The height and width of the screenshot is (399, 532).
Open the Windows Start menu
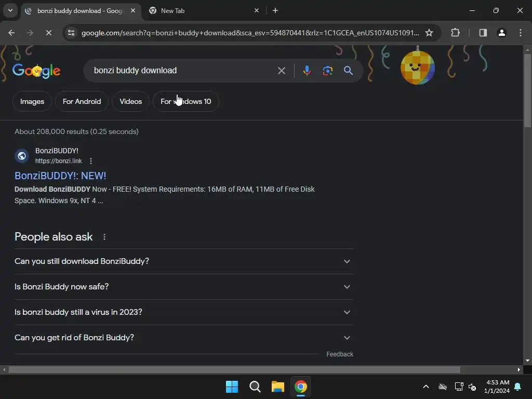pyautogui.click(x=232, y=387)
